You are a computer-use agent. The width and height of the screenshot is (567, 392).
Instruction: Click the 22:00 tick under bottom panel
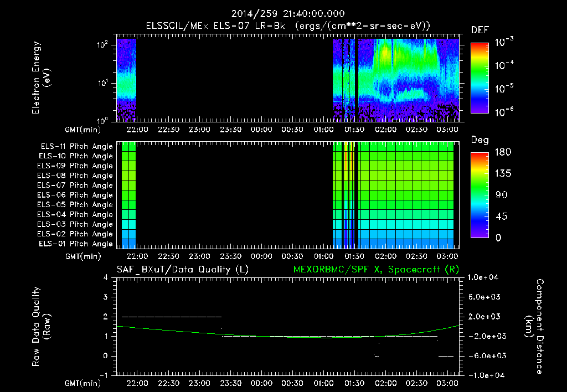(x=137, y=383)
